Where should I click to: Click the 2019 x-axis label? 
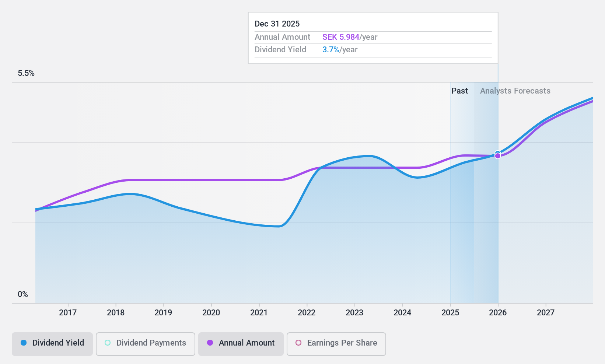point(163,313)
